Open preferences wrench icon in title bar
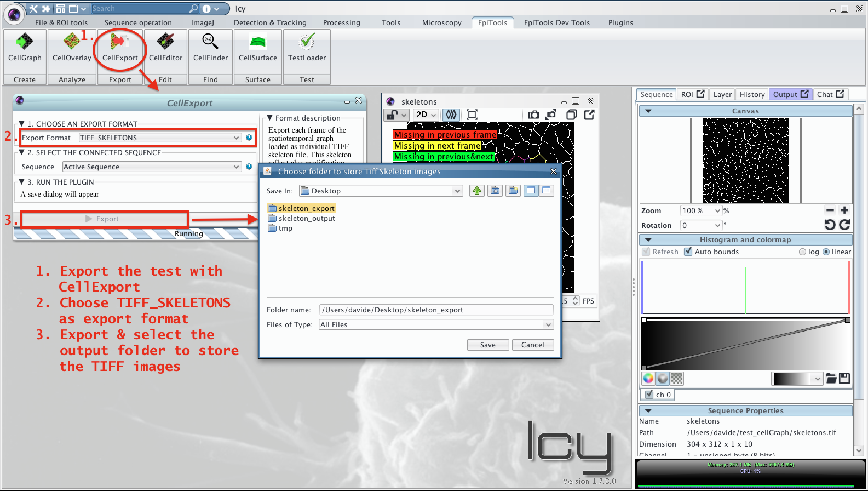Image resolution: width=868 pixels, height=491 pixels. [x=34, y=9]
